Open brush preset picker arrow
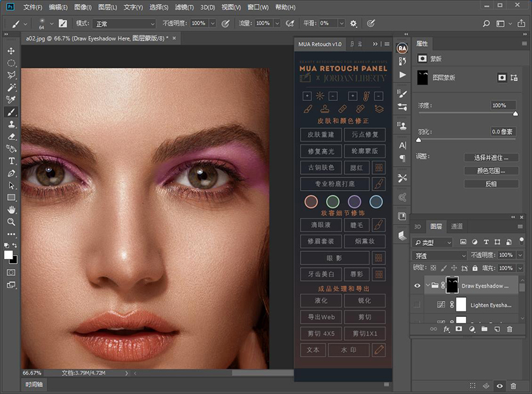Image resolution: width=532 pixels, height=394 pixels. click(52, 24)
